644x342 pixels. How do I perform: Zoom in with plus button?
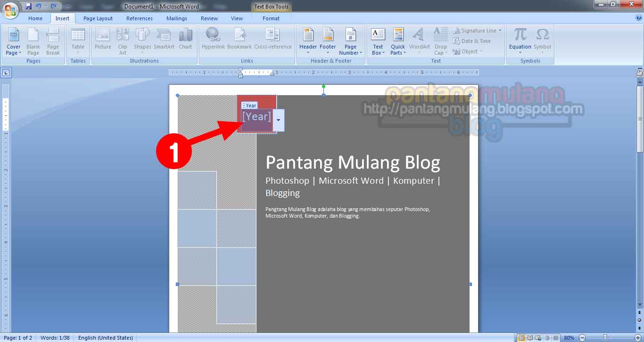(x=638, y=338)
